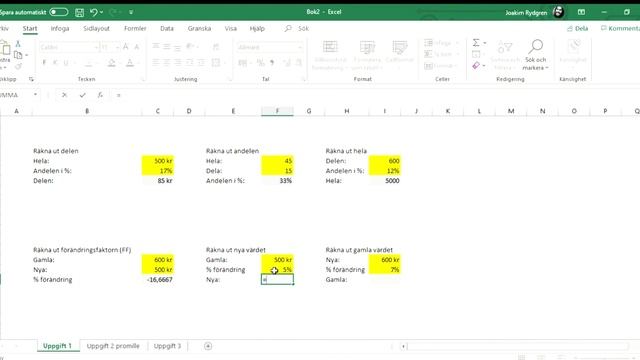The width and height of the screenshot is (640, 360).
Task: Add a new sheet with plus icon
Action: 208,346
